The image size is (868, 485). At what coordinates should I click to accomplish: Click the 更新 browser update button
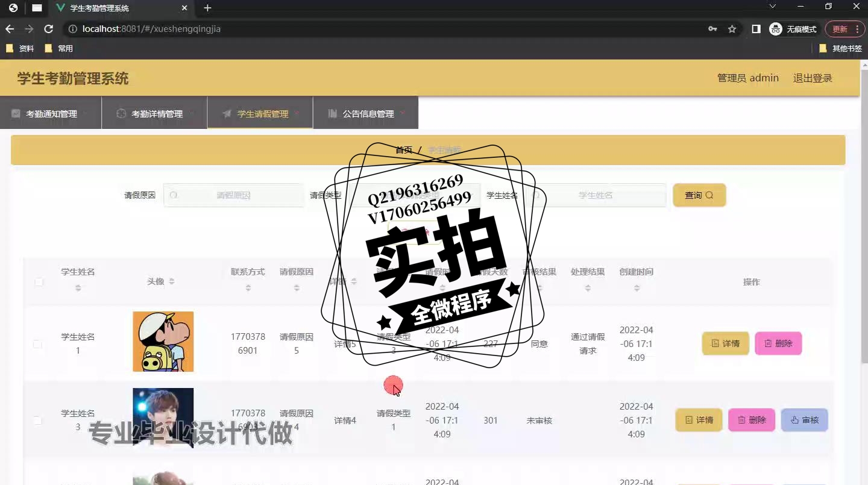[844, 29]
